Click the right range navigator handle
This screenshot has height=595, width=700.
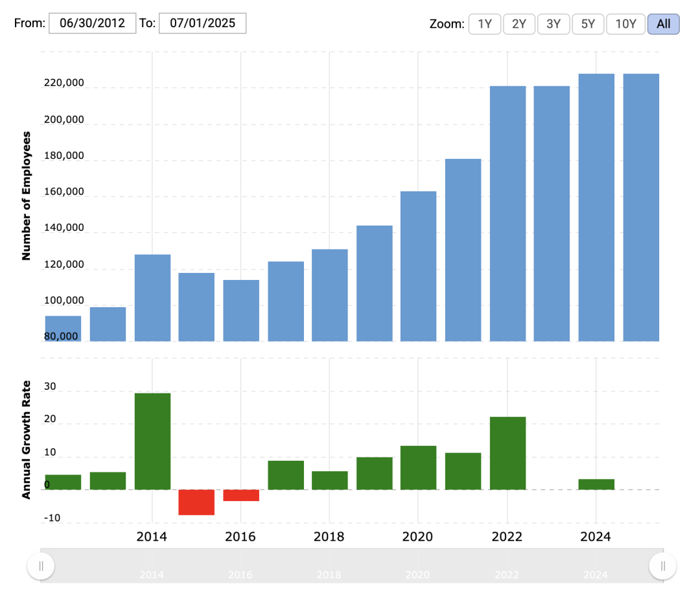tap(662, 566)
